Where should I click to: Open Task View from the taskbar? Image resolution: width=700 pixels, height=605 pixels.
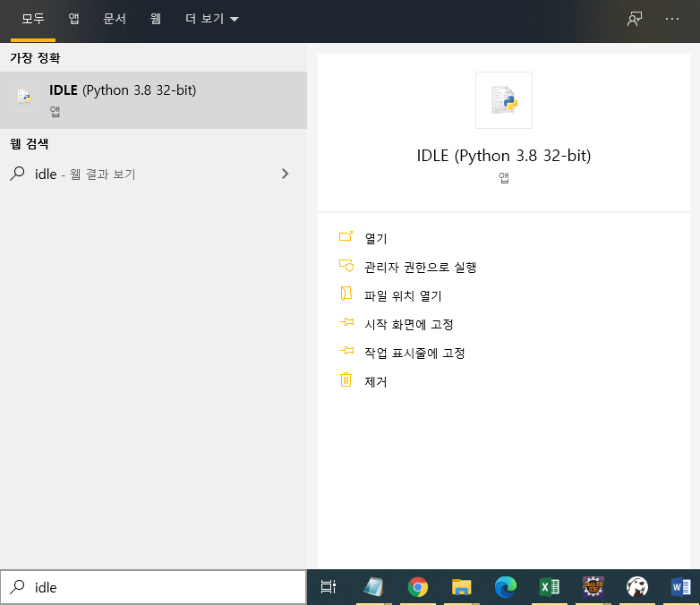(x=329, y=587)
